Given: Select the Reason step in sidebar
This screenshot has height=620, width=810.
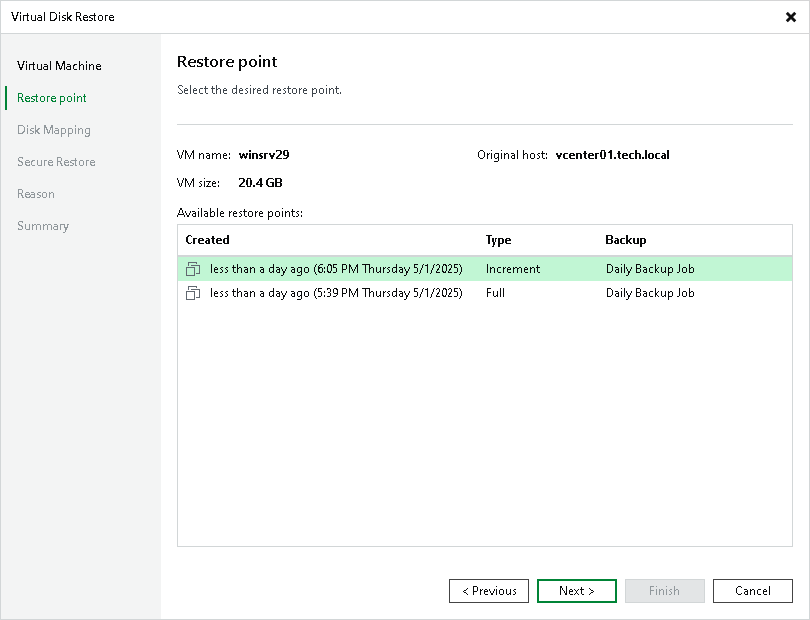Looking at the screenshot, I should [36, 193].
